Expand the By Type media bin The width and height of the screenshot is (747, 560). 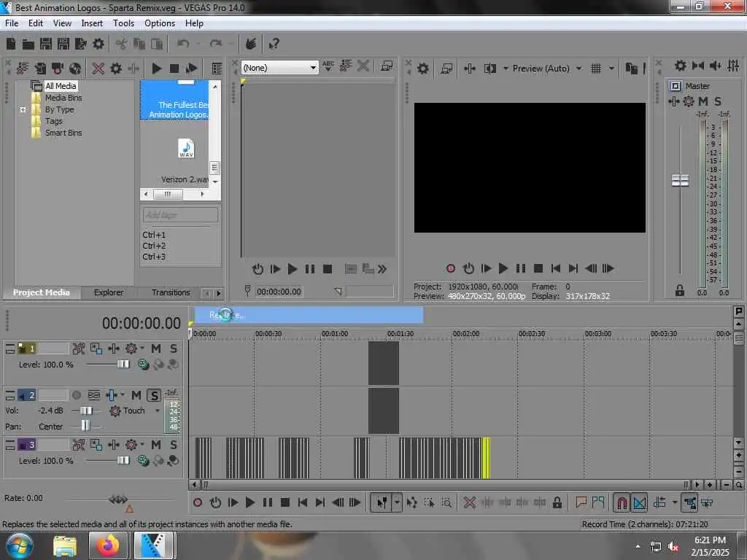pyautogui.click(x=23, y=109)
